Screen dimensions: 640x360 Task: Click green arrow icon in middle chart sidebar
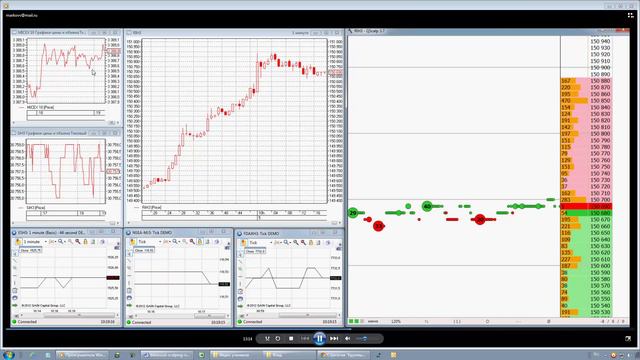tap(129, 305)
